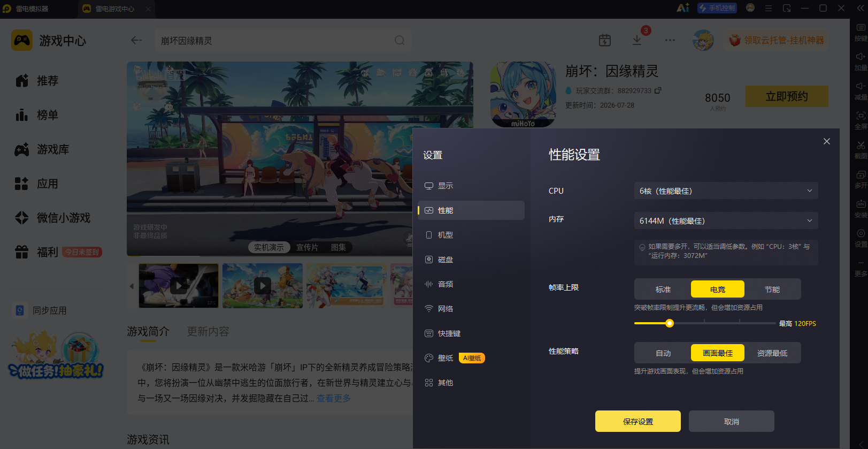Click 保存设置 to save settings
868x449 pixels.
[x=638, y=421]
